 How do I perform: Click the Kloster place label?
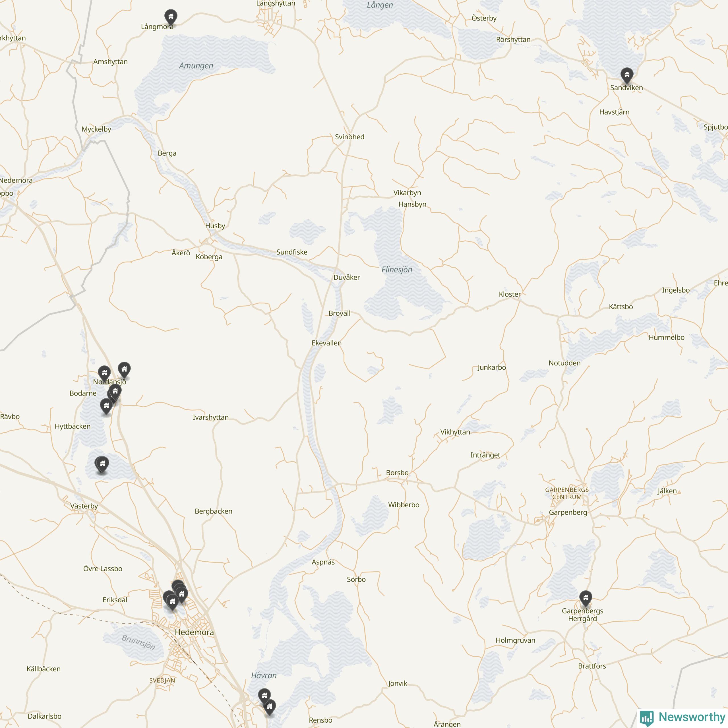click(x=510, y=294)
